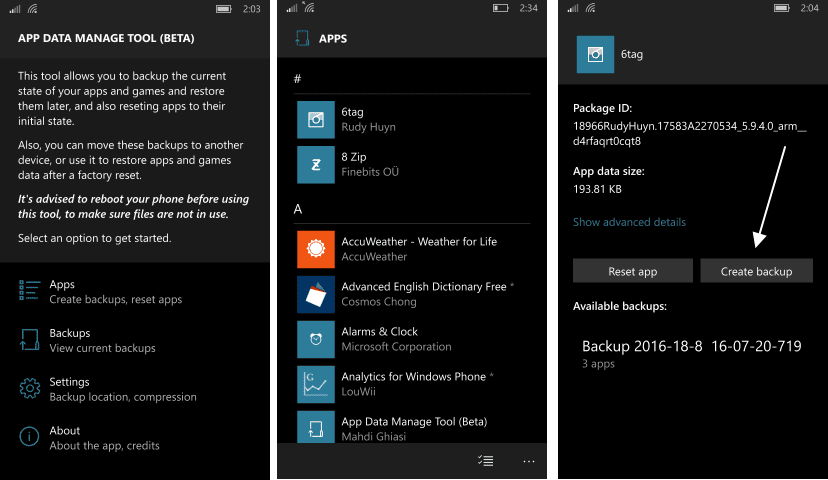Screen dimensions: 828x480
Task: Open the three-dots more menu
Action: tap(529, 461)
